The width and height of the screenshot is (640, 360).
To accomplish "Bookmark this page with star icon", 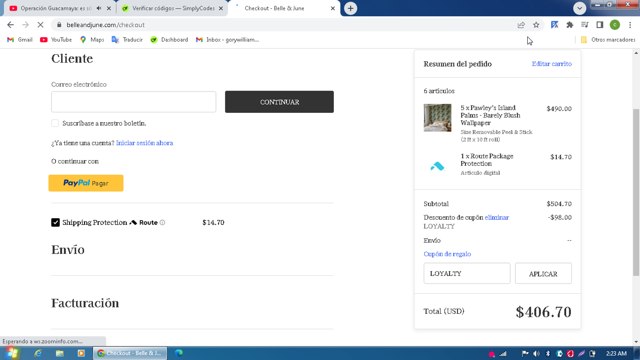I will [536, 25].
